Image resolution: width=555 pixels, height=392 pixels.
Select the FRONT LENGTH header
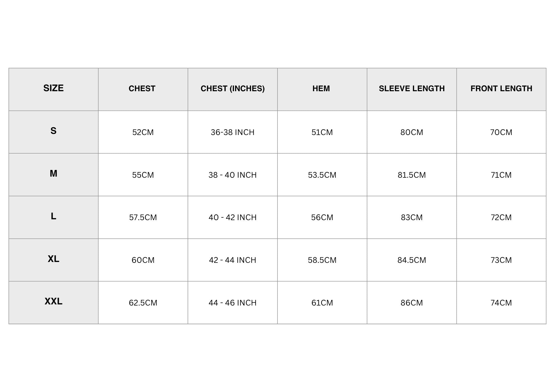tap(501, 89)
